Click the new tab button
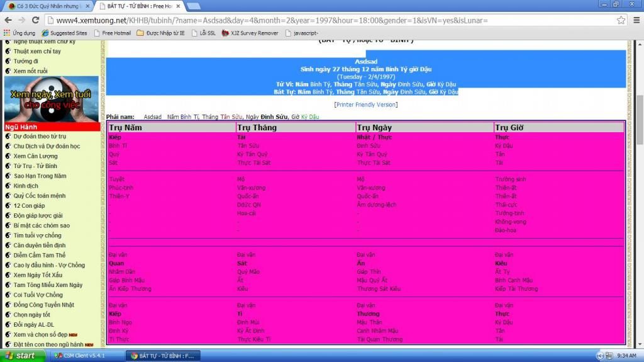The height and width of the screenshot is (362, 644). coord(194,6)
